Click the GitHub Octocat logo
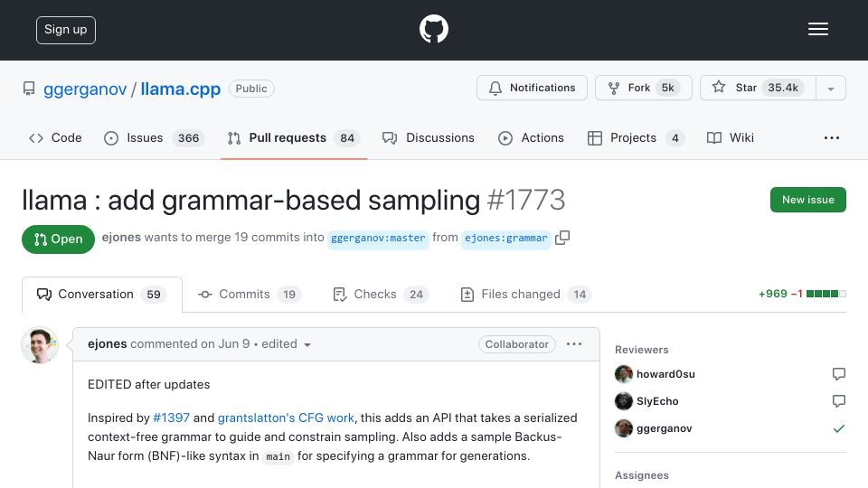The width and height of the screenshot is (868, 488). pyautogui.click(x=433, y=29)
